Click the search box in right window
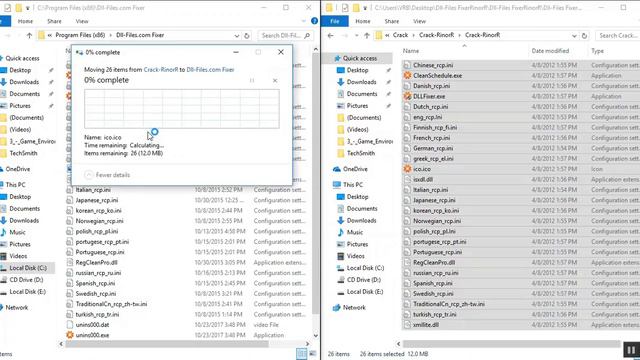Screen dimensions: 640x360 tap(618, 36)
